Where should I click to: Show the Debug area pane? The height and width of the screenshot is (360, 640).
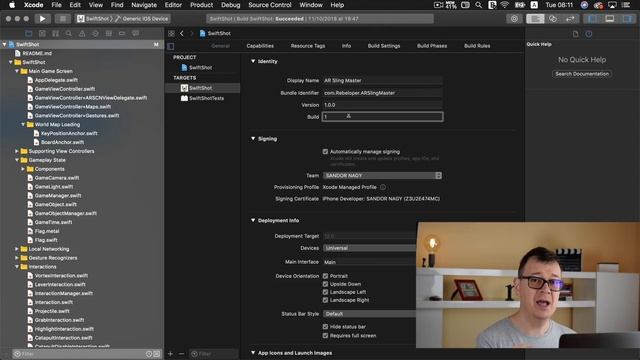[610, 19]
